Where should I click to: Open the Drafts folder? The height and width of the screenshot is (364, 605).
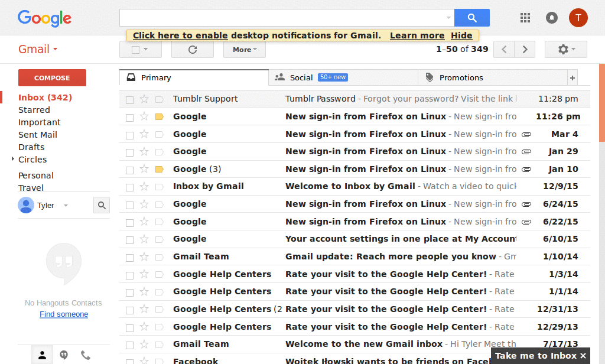[31, 147]
